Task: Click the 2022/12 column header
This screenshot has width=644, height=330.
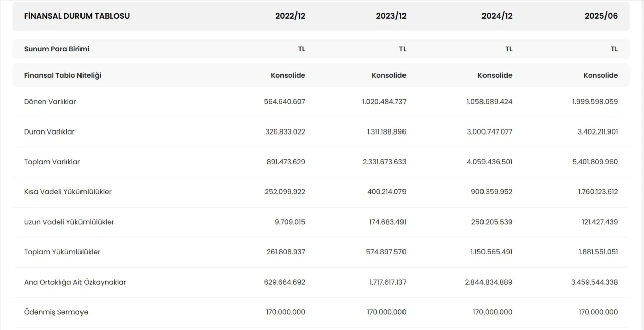Action: tap(290, 16)
